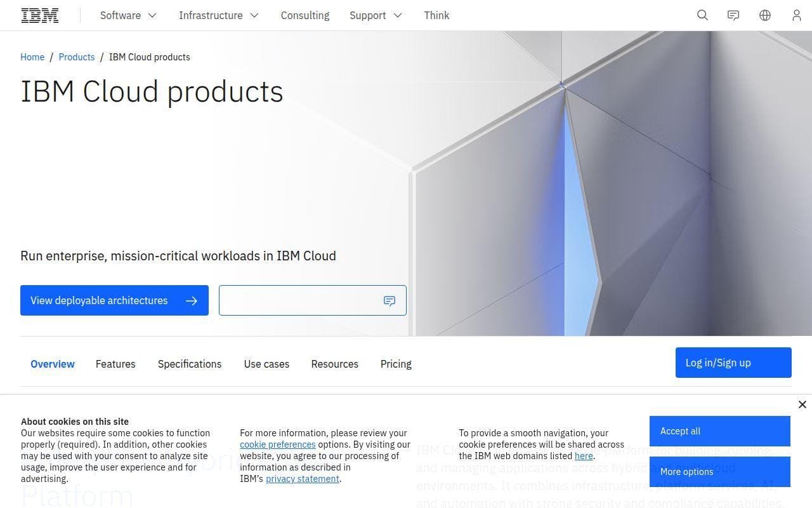Open the chat icon in header
812x508 pixels.
coord(733,15)
